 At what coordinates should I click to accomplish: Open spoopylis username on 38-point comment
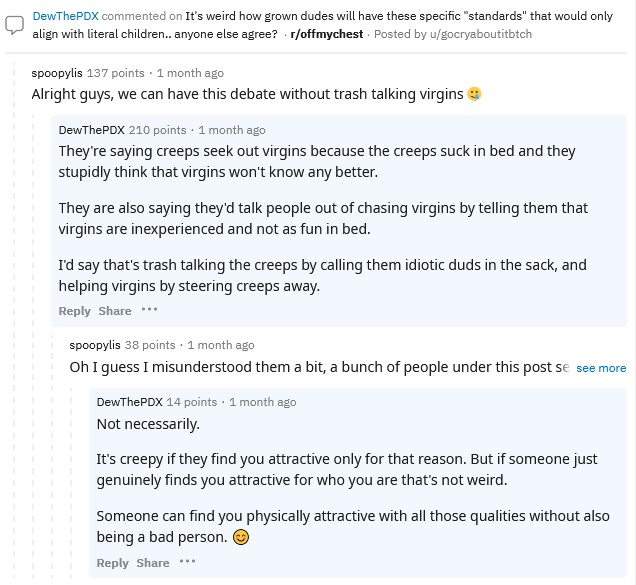click(95, 345)
